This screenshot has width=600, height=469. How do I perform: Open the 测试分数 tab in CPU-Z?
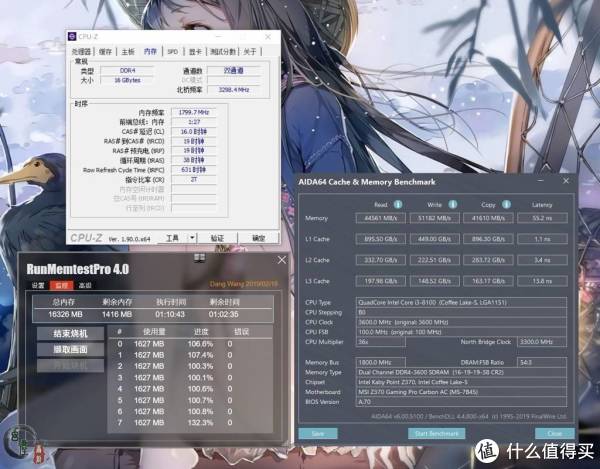223,52
